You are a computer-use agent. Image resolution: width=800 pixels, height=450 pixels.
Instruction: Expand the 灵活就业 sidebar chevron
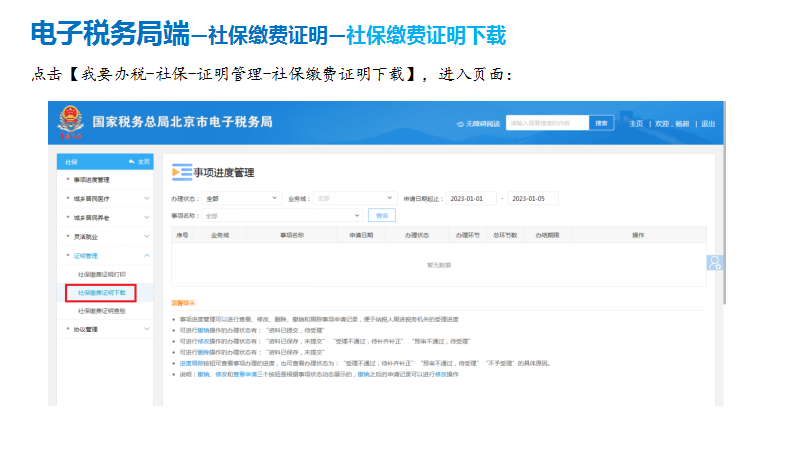(146, 236)
